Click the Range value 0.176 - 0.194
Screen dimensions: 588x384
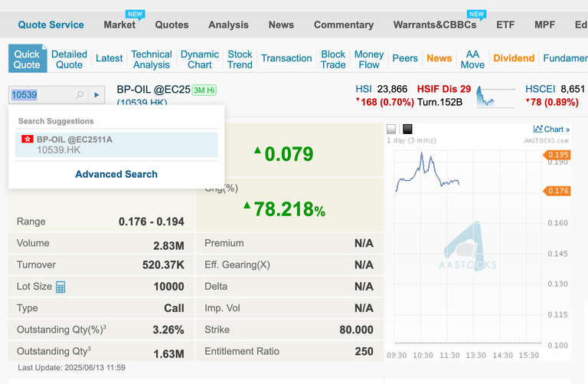click(152, 222)
